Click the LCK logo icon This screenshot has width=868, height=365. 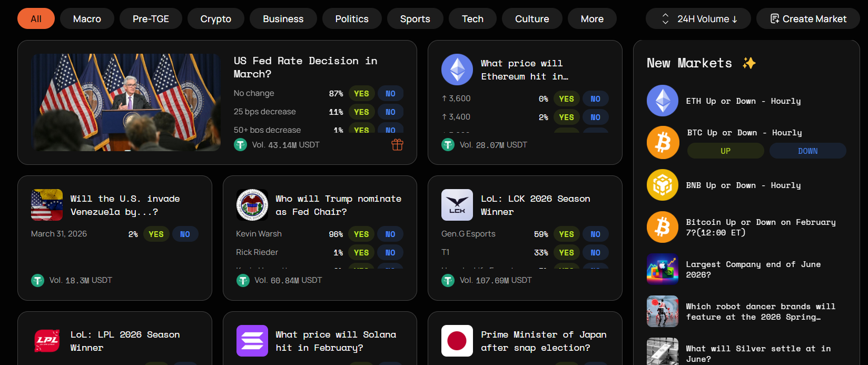tap(457, 204)
